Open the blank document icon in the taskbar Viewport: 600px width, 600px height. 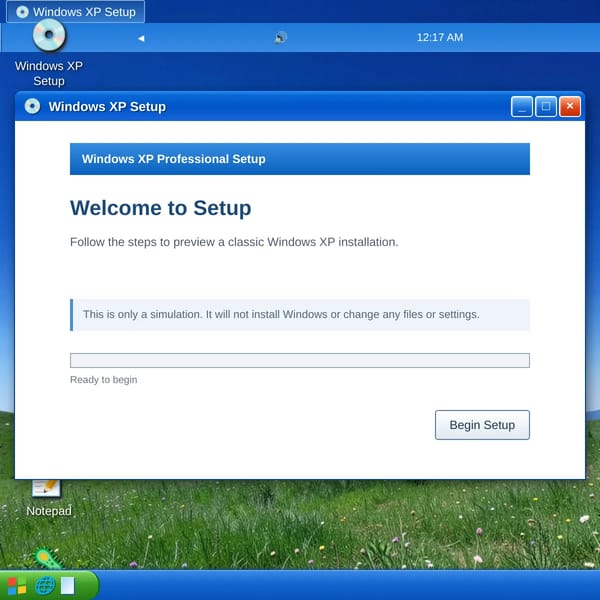click(68, 586)
